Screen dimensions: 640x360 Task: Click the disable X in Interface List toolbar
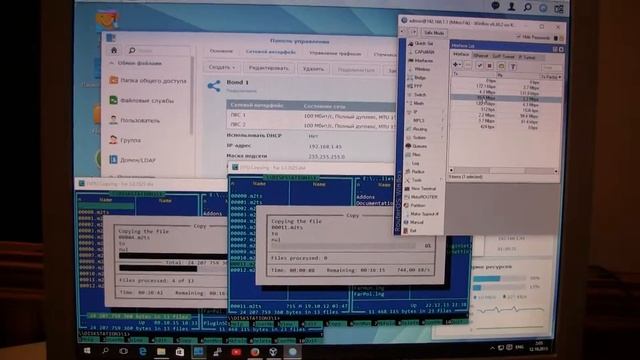click(490, 65)
